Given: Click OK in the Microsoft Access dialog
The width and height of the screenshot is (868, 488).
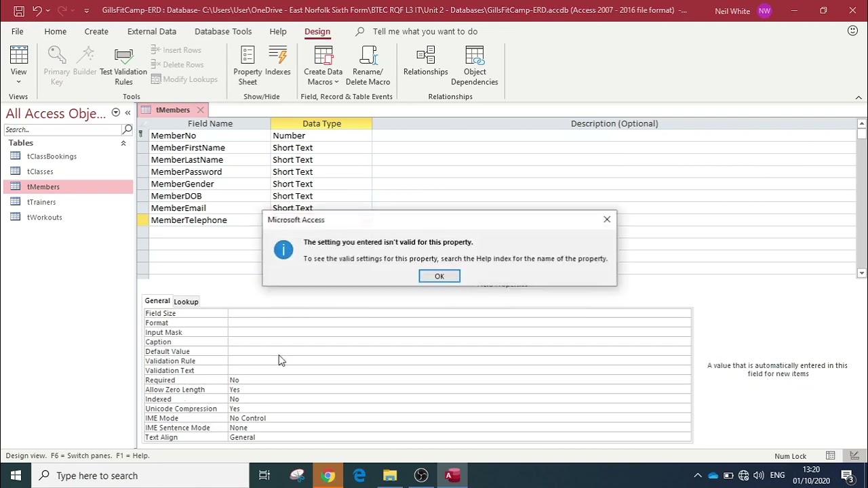Looking at the screenshot, I should click(439, 276).
